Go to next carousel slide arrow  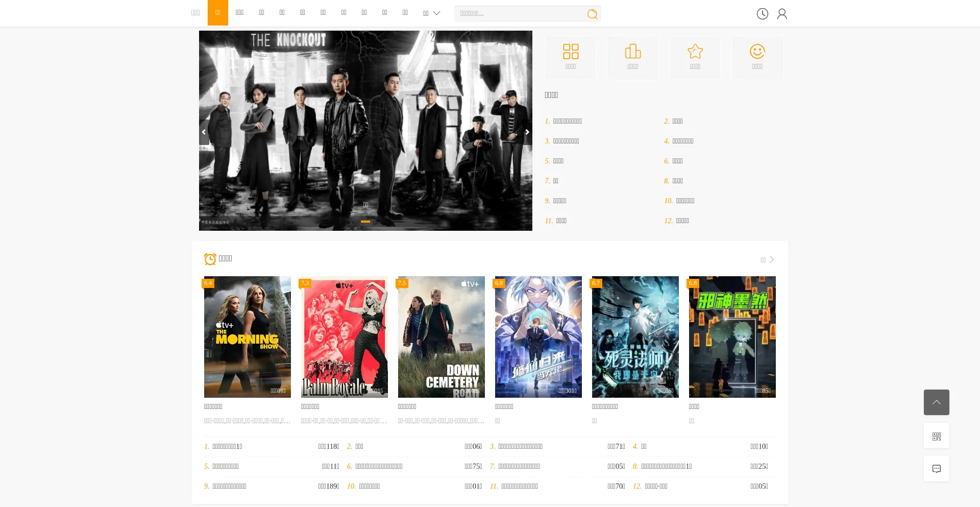click(527, 132)
